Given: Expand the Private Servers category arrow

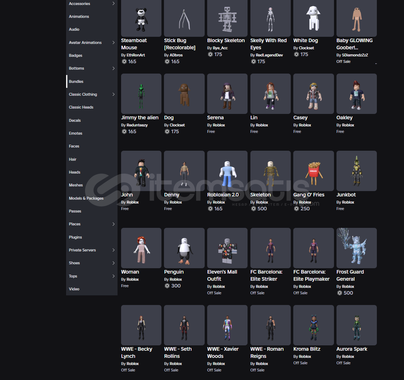Looking at the screenshot, I should (113, 250).
